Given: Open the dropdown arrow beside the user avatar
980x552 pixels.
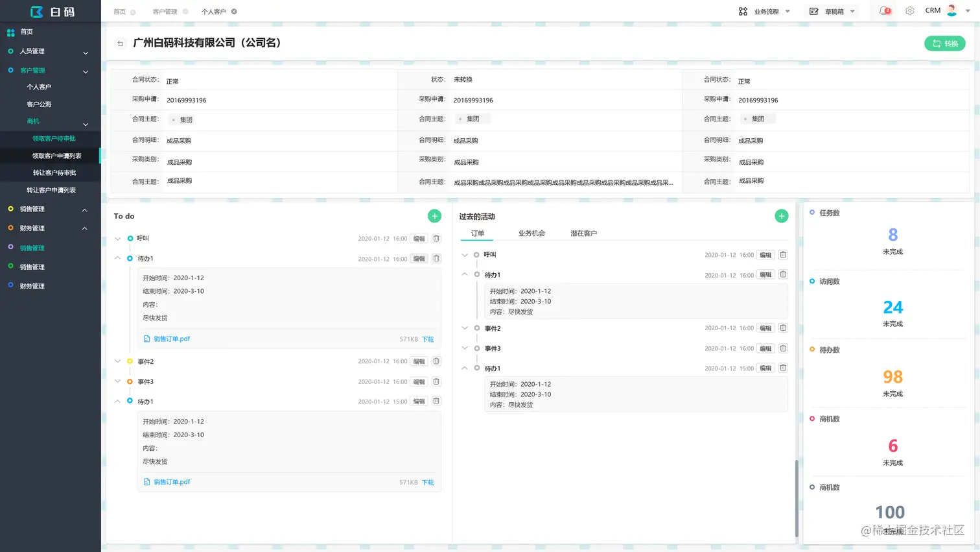Looking at the screenshot, I should pos(968,11).
